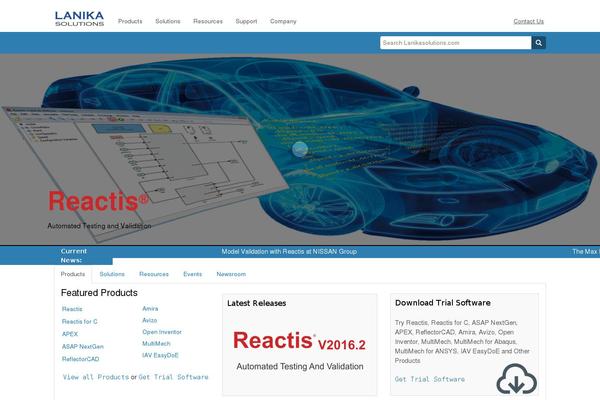Open the Model Validation with Reactis news item
This screenshot has width=600, height=400.
point(289,251)
